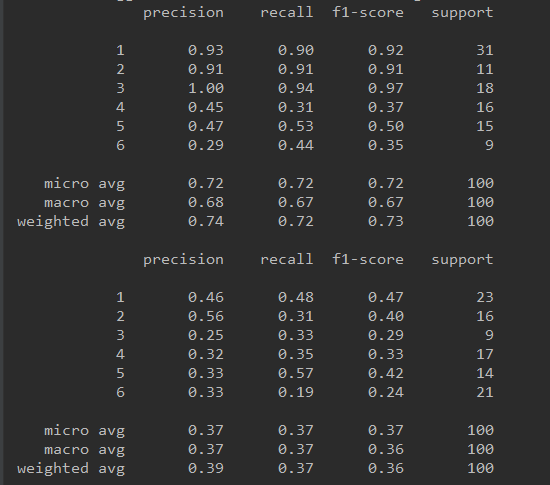
Task: Select weighted avg precision value 0.74
Action: (x=206, y=221)
